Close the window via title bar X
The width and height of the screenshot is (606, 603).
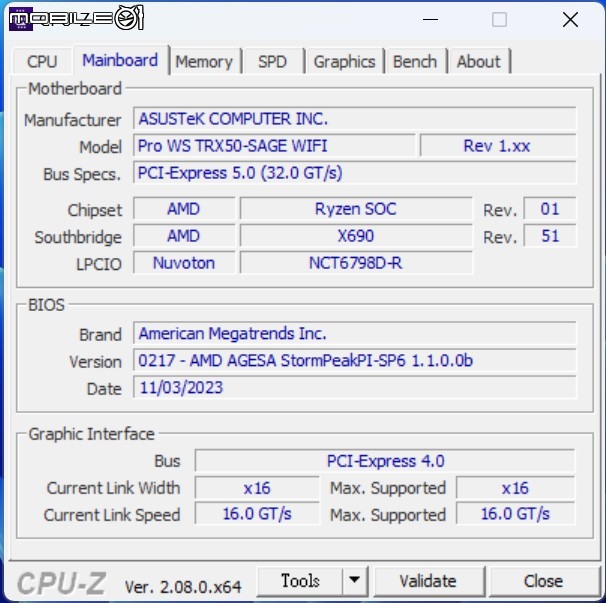click(x=570, y=19)
